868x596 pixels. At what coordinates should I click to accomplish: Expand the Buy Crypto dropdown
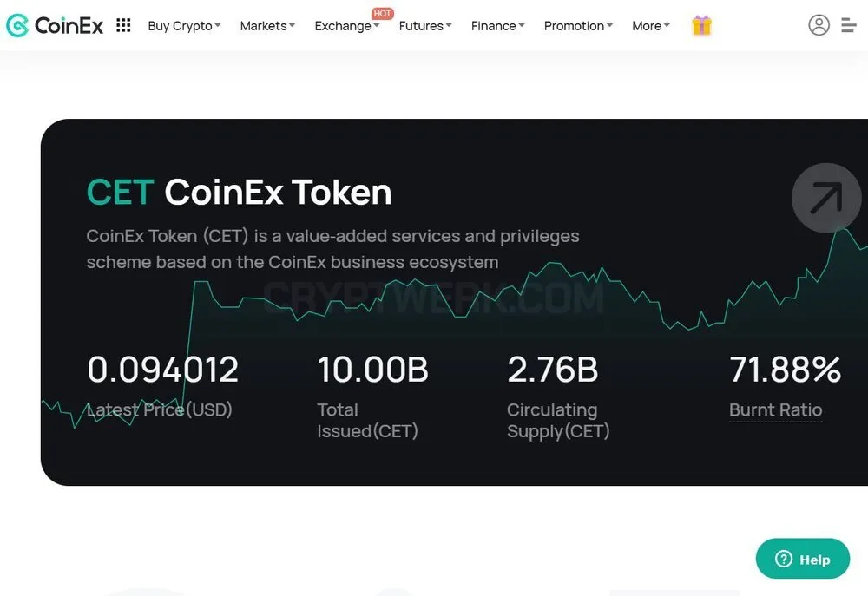pos(184,26)
